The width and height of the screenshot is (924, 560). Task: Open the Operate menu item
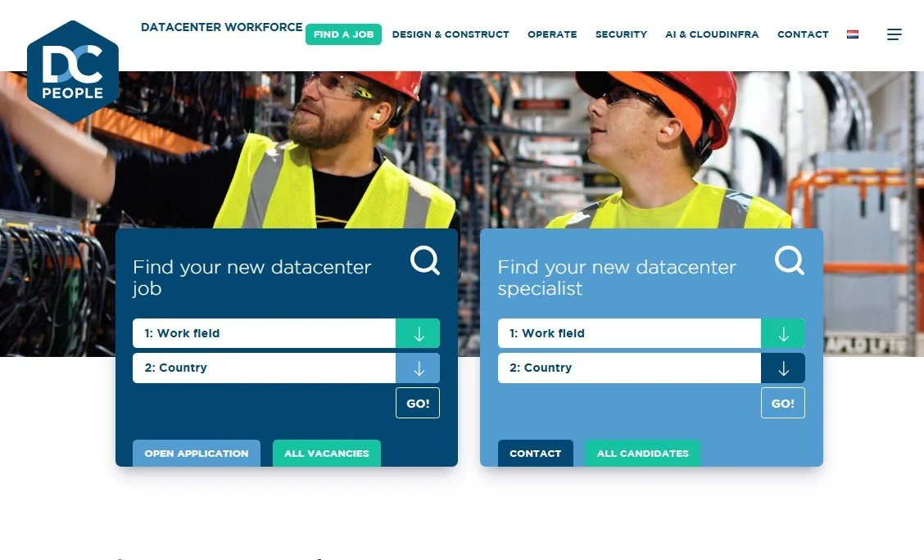552,34
